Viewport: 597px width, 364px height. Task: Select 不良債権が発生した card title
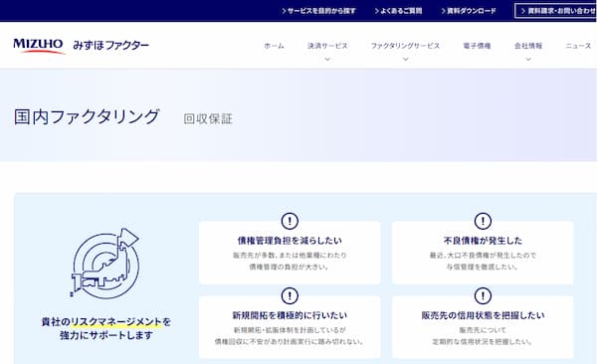483,241
